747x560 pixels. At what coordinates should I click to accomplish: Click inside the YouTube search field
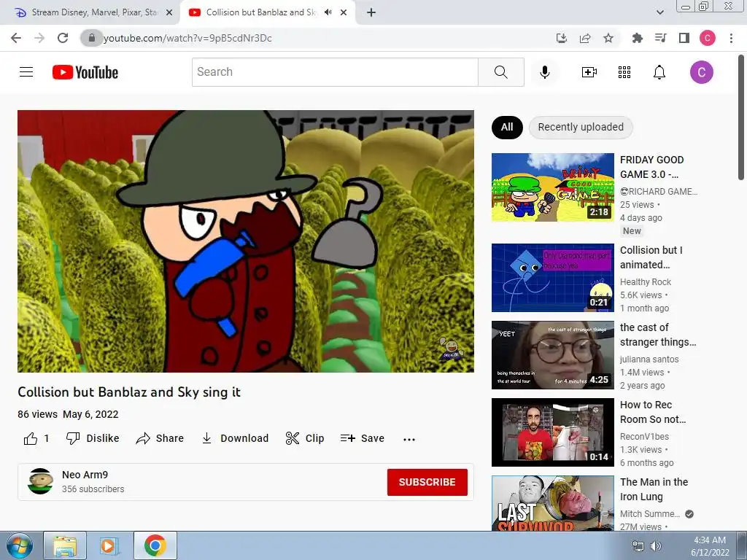coord(335,72)
